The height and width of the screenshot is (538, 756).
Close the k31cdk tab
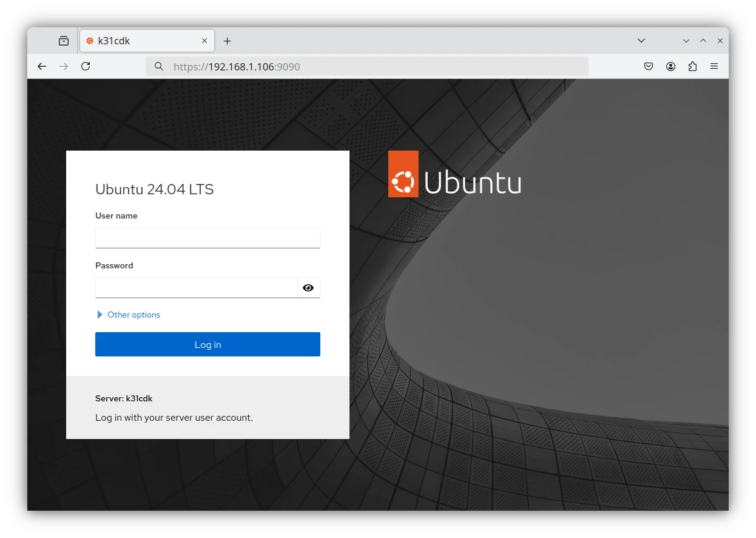[204, 41]
